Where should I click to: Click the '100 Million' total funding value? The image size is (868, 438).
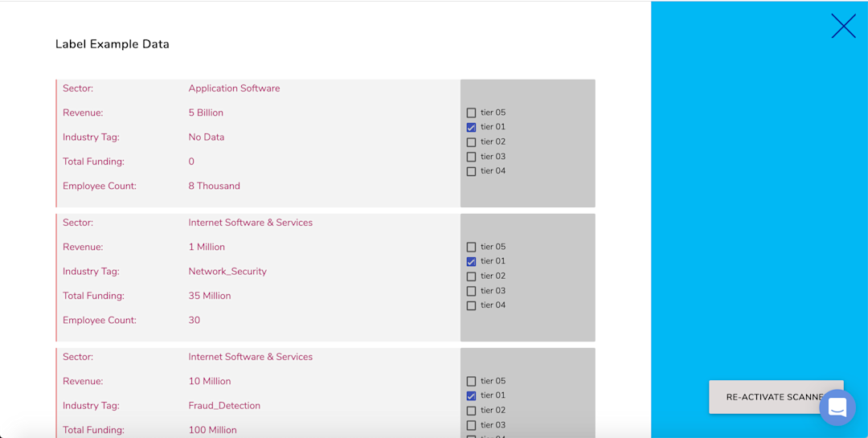tap(212, 430)
